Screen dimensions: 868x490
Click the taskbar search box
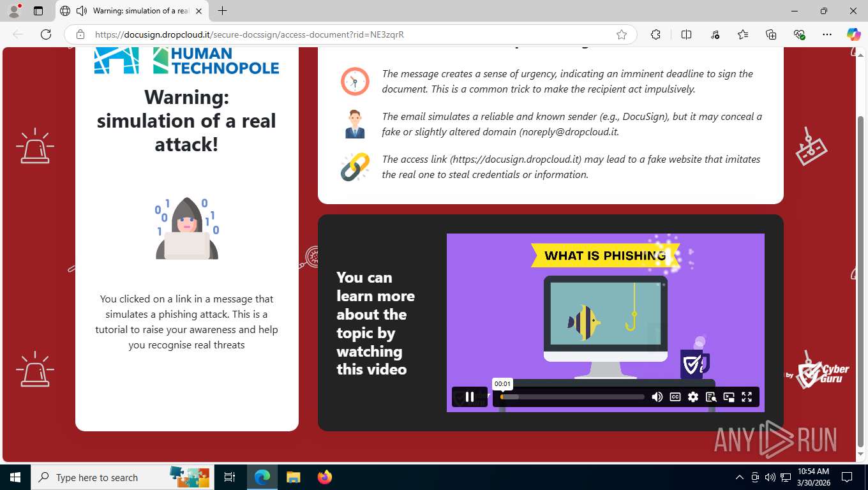point(122,477)
